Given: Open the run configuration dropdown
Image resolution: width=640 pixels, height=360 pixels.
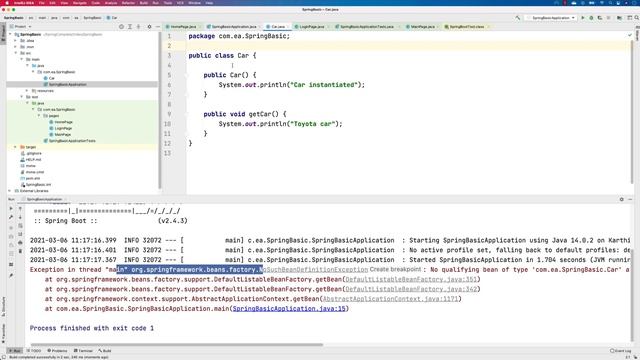Looking at the screenshot, I should click(551, 18).
